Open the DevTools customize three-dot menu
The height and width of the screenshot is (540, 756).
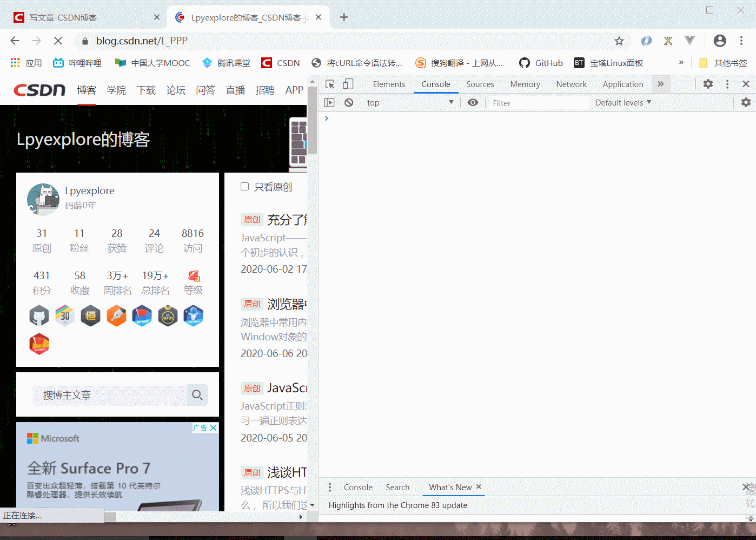[x=727, y=84]
